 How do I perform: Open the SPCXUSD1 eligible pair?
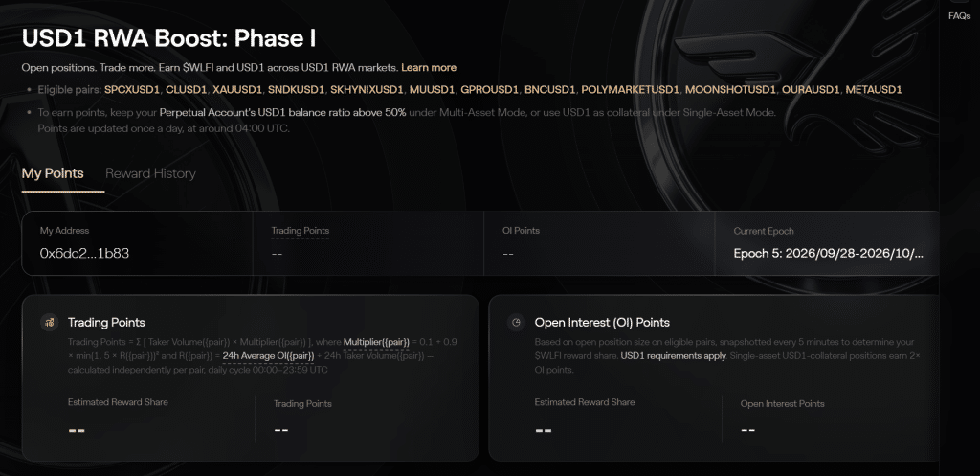coord(132,90)
